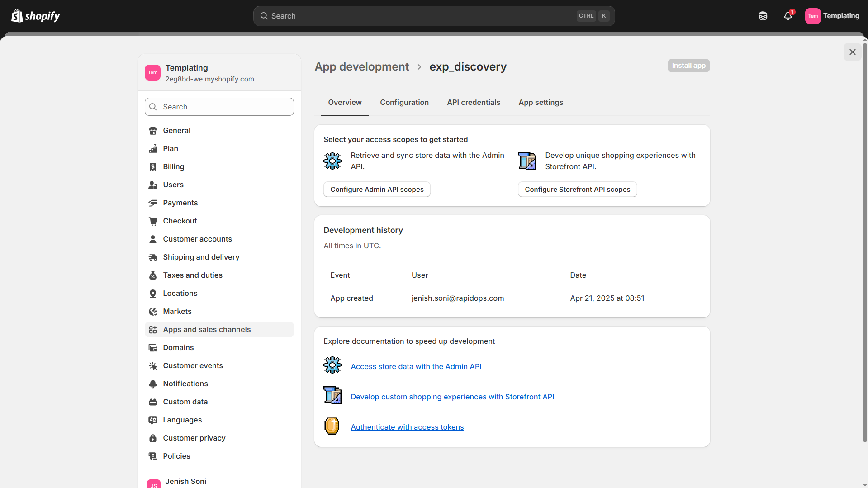The image size is (868, 488).
Task: Click the Admin API gear icon in documentation
Action: coord(332,365)
